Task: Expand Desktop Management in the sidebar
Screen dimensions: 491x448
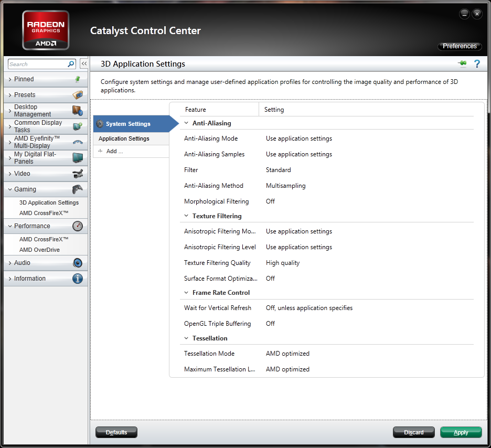Action: pyautogui.click(x=10, y=111)
